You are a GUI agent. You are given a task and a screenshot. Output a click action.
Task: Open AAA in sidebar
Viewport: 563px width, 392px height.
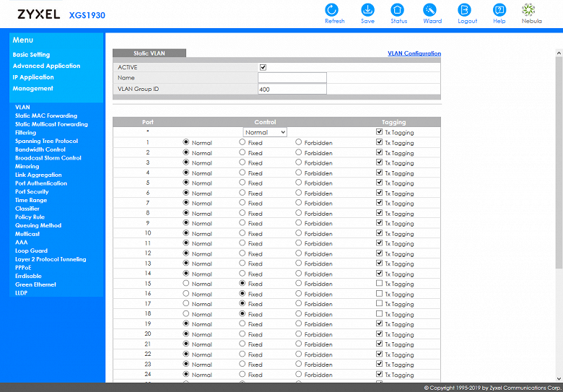coord(21,243)
